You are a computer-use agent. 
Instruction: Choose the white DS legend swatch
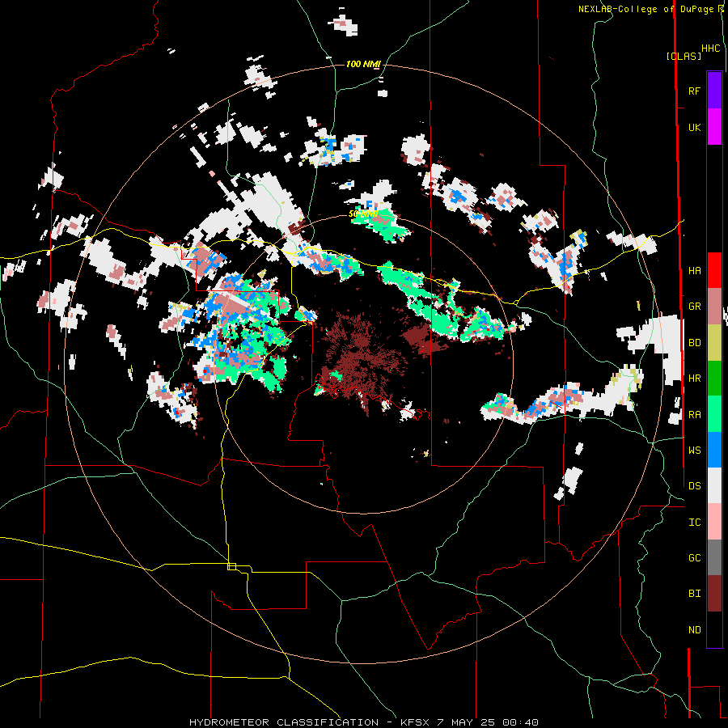click(714, 485)
